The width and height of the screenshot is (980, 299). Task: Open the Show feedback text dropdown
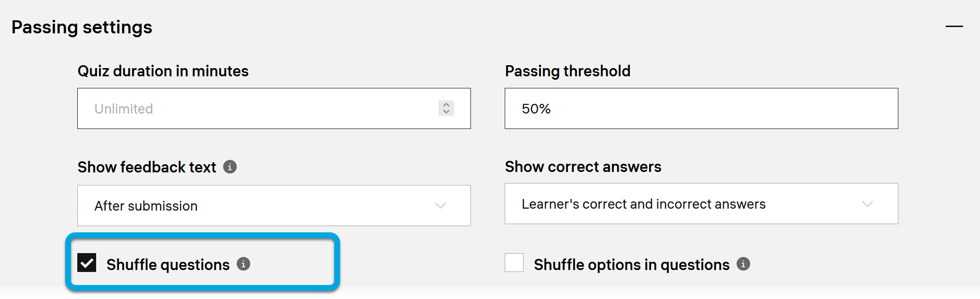274,205
